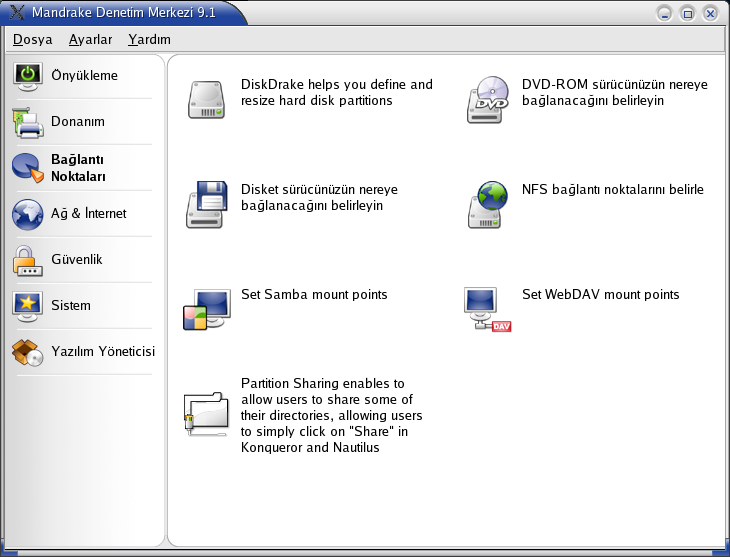This screenshot has width=730, height=557.
Task: Click the window menu icon in title bar
Action: coord(15,13)
